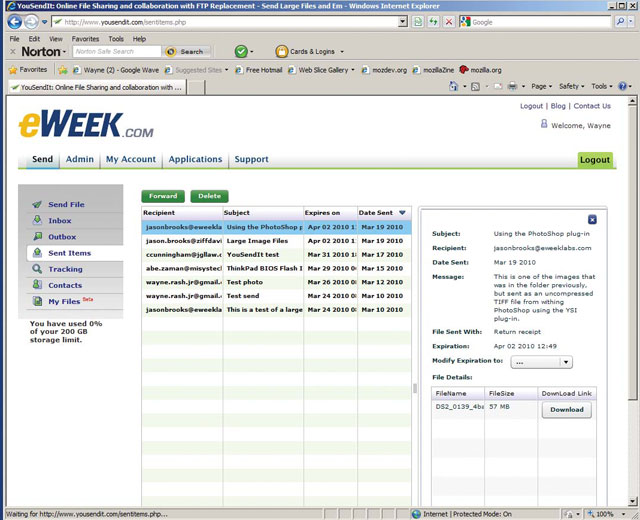The height and width of the screenshot is (520, 640).
Task: Click the Norton Safe Search button
Action: click(x=187, y=51)
